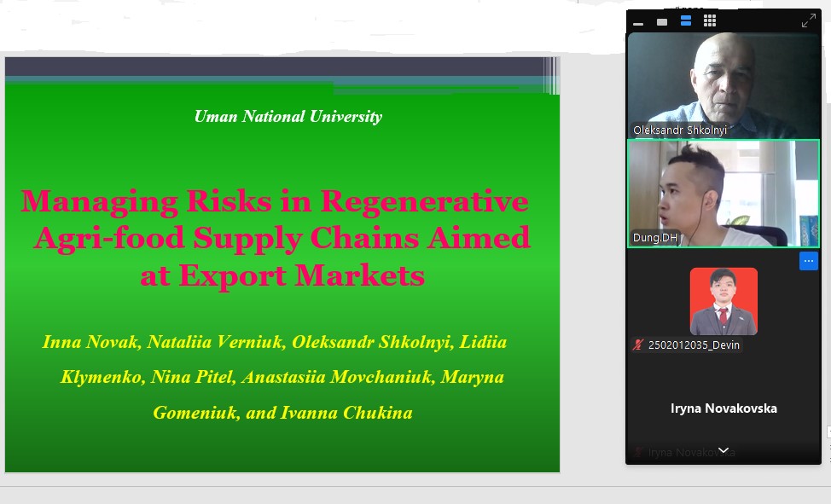Image resolution: width=831 pixels, height=504 pixels.
Task: Expand more participants with the down chevron
Action: [x=723, y=450]
